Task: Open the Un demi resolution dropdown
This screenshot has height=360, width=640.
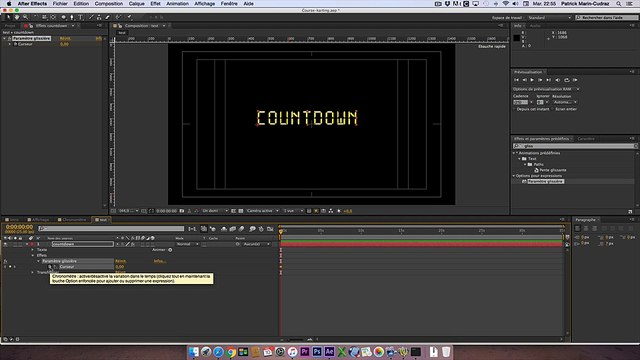Action: 215,211
